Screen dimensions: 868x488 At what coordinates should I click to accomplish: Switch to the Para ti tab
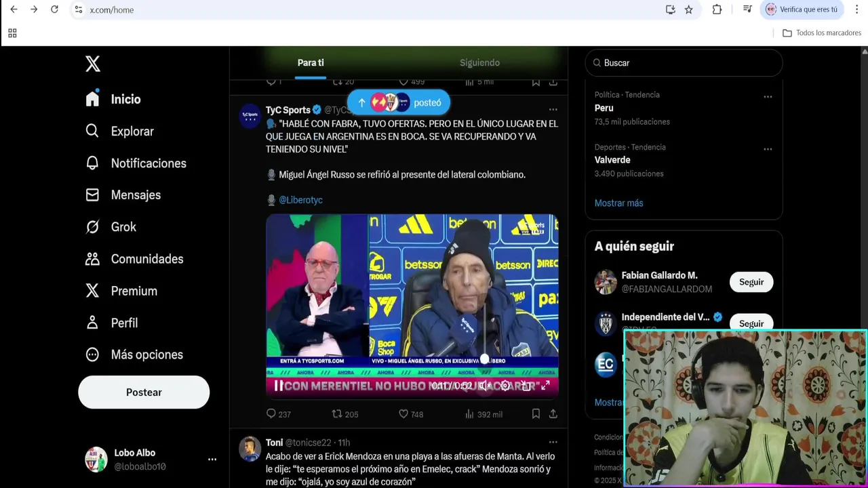click(311, 62)
